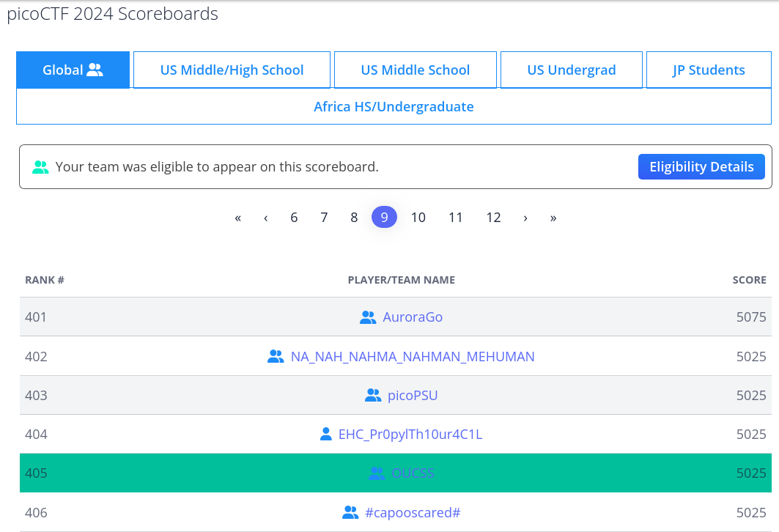This screenshot has width=779, height=532.
Task: Open the JP Students scoreboard tab
Action: 709,70
